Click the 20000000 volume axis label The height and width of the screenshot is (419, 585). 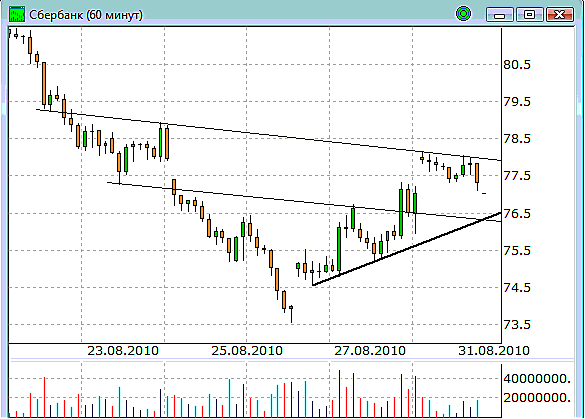coord(537,398)
